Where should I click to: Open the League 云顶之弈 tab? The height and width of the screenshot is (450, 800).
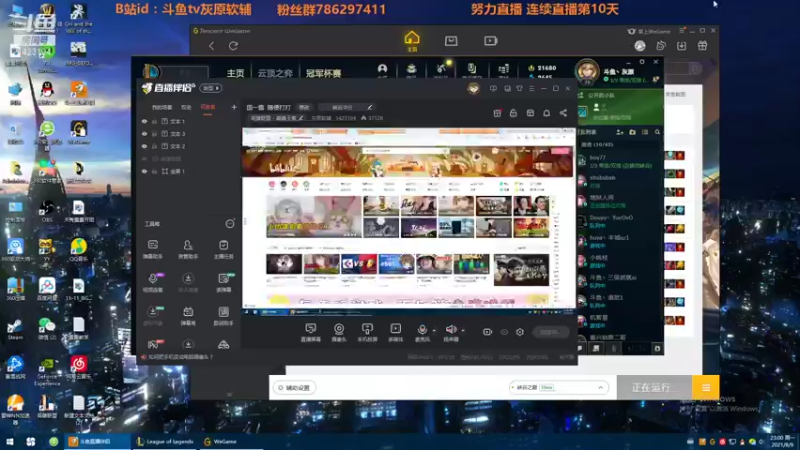[275, 73]
